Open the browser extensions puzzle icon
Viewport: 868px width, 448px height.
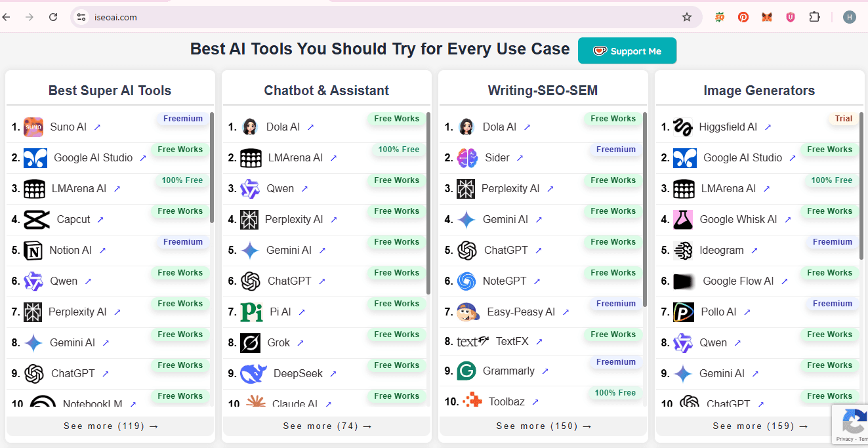pos(814,17)
